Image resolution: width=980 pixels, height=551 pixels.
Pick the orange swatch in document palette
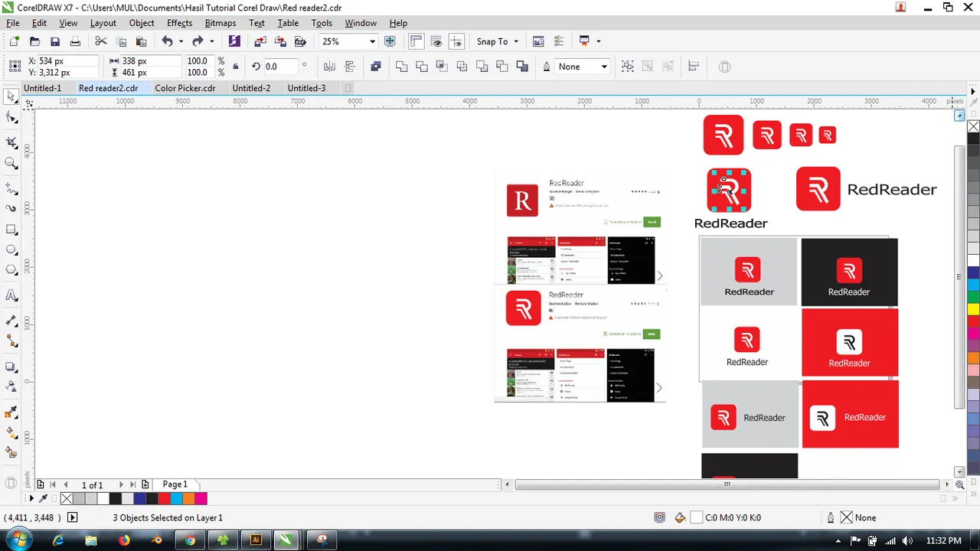189,499
